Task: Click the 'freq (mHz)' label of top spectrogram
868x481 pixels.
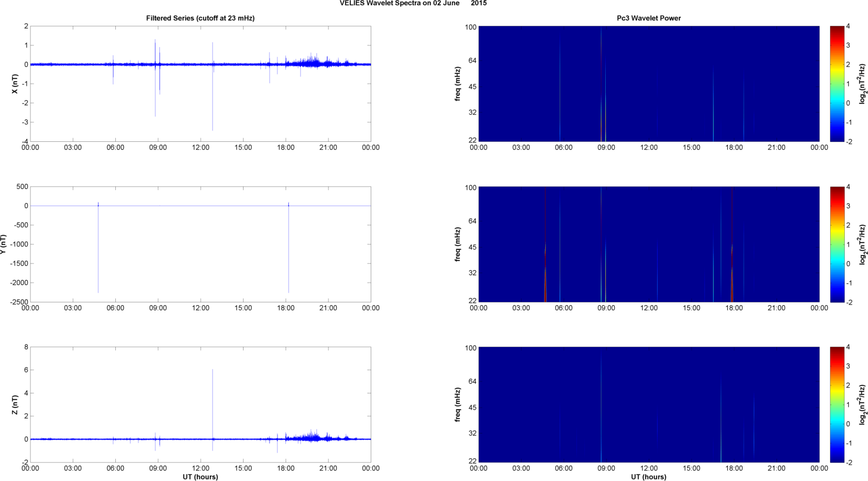Action: (458, 84)
